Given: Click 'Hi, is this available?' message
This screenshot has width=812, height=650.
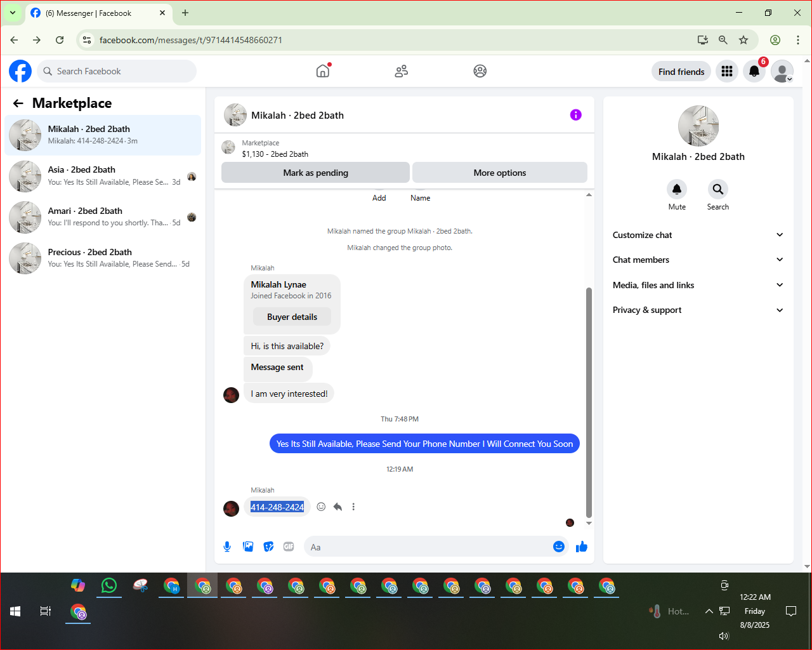Looking at the screenshot, I should [287, 346].
